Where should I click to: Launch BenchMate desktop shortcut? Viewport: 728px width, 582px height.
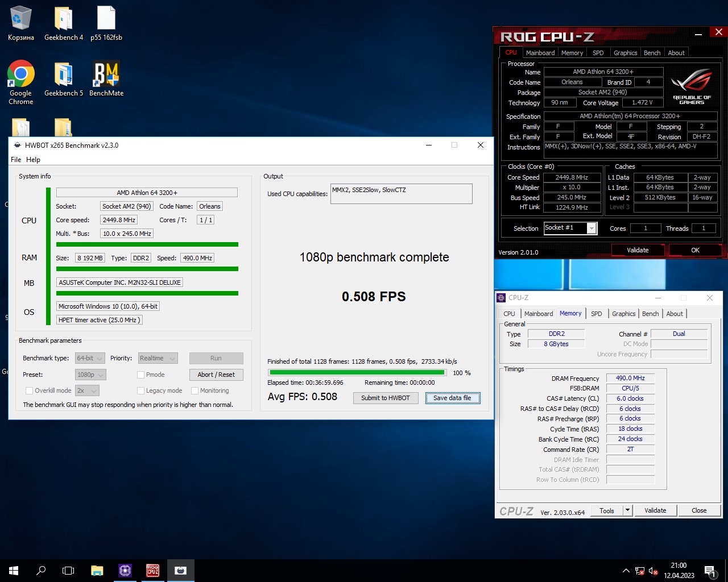click(x=106, y=78)
